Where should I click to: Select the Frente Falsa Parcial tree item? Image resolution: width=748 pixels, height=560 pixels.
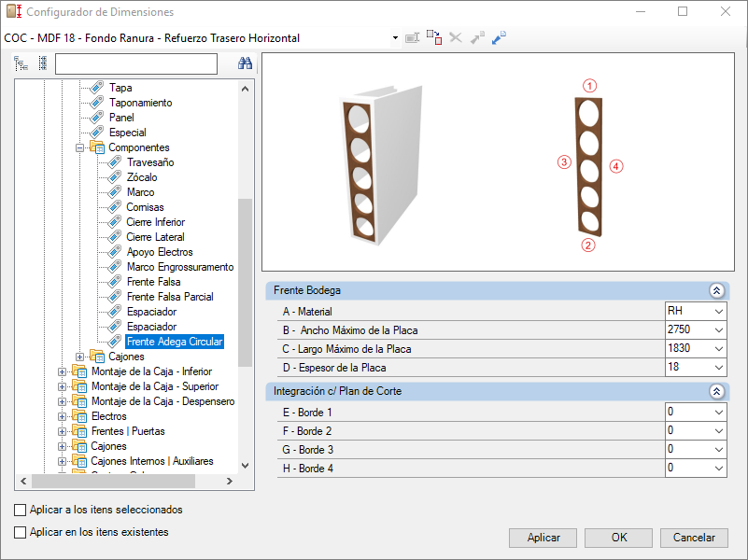[x=170, y=297]
